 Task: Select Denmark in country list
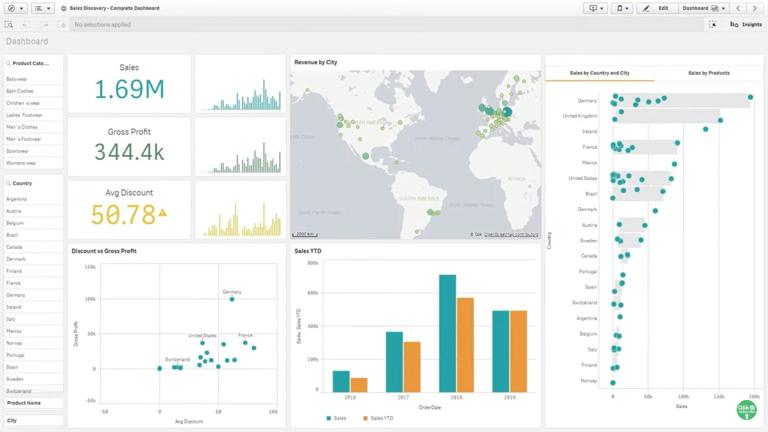coord(33,259)
